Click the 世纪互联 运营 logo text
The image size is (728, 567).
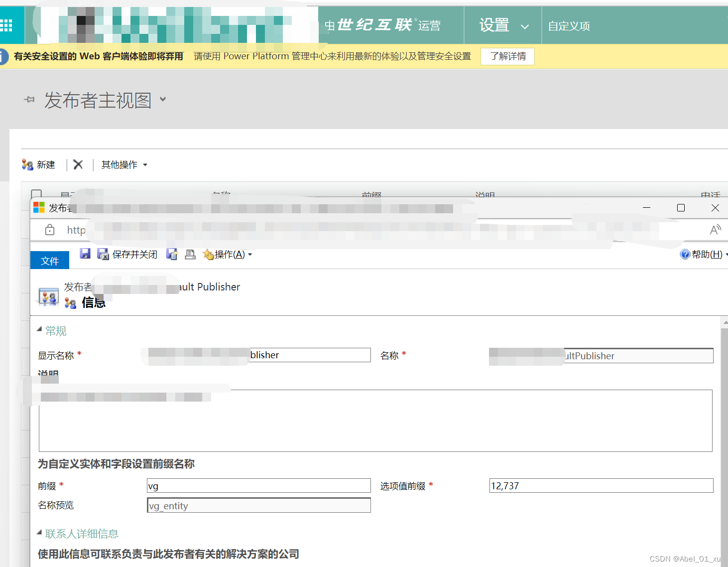pos(383,25)
